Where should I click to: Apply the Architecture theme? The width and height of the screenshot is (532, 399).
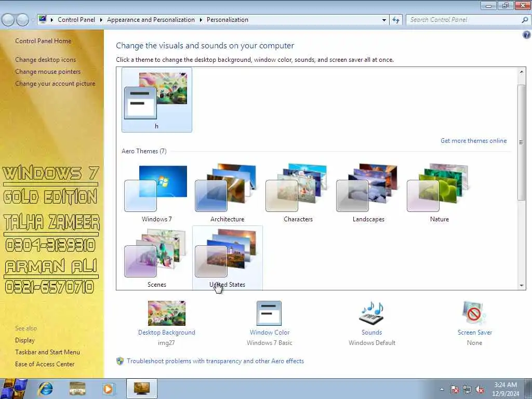pyautogui.click(x=227, y=193)
